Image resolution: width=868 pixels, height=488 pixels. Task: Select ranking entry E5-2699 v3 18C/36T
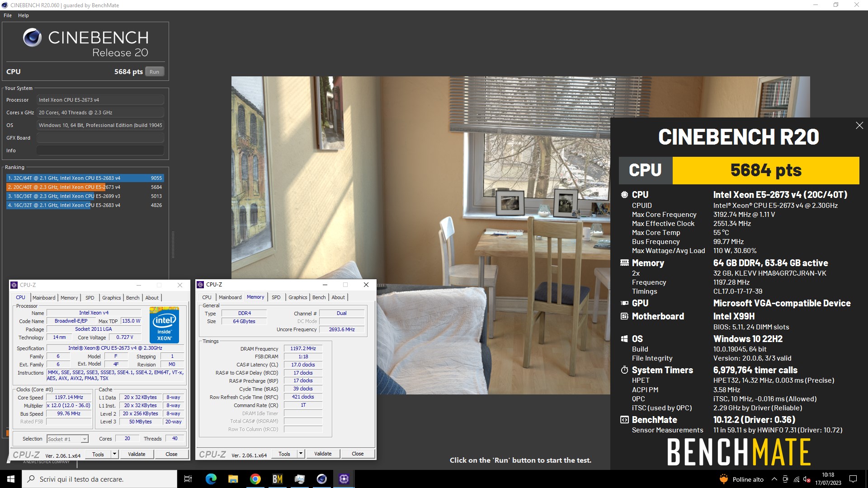(85, 196)
